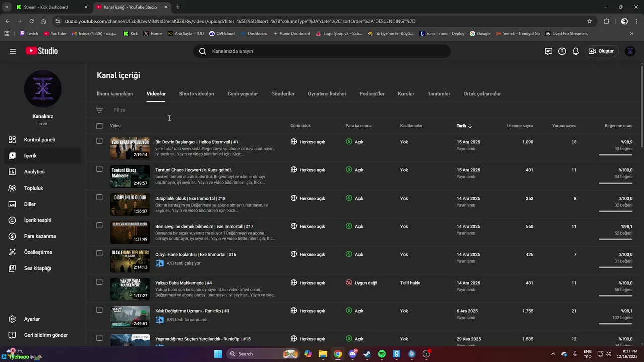Click the account avatar in top right
Viewport: 644px width, 362px height.
pyautogui.click(x=630, y=51)
